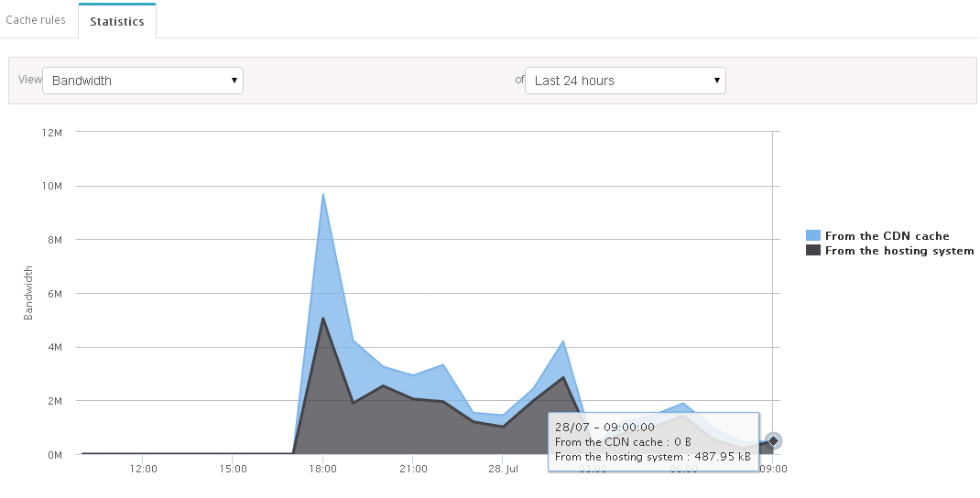Click the diamond data point marker at 09:00

point(773,441)
